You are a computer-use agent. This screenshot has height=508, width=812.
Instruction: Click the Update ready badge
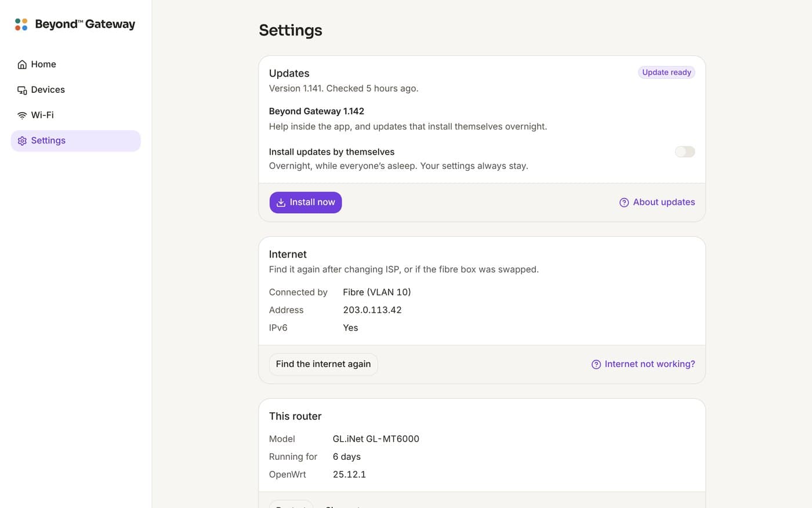point(666,73)
